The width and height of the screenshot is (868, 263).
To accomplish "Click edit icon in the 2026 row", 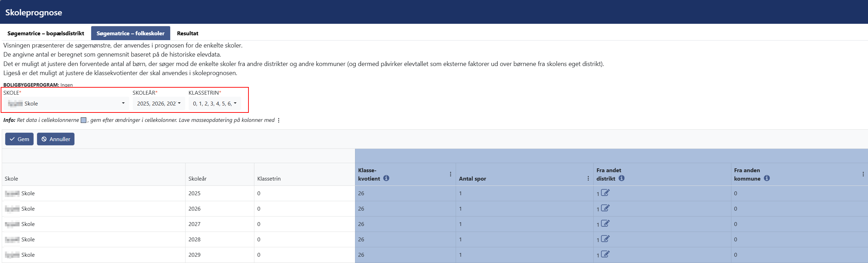I will coord(605,208).
